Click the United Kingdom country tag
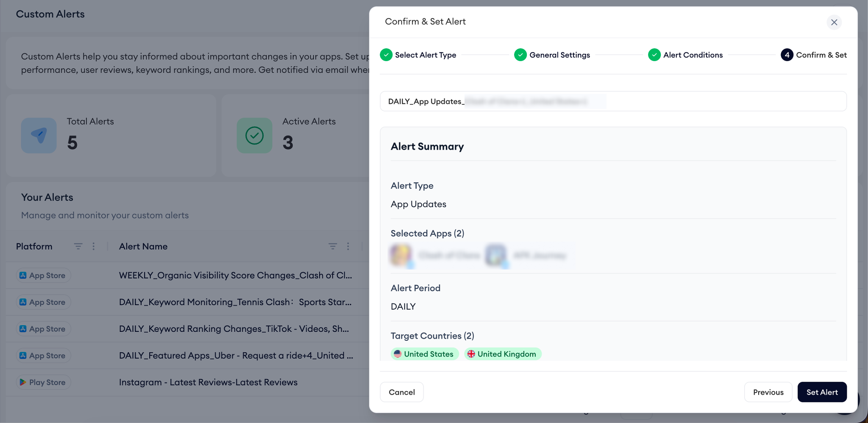 click(x=502, y=354)
